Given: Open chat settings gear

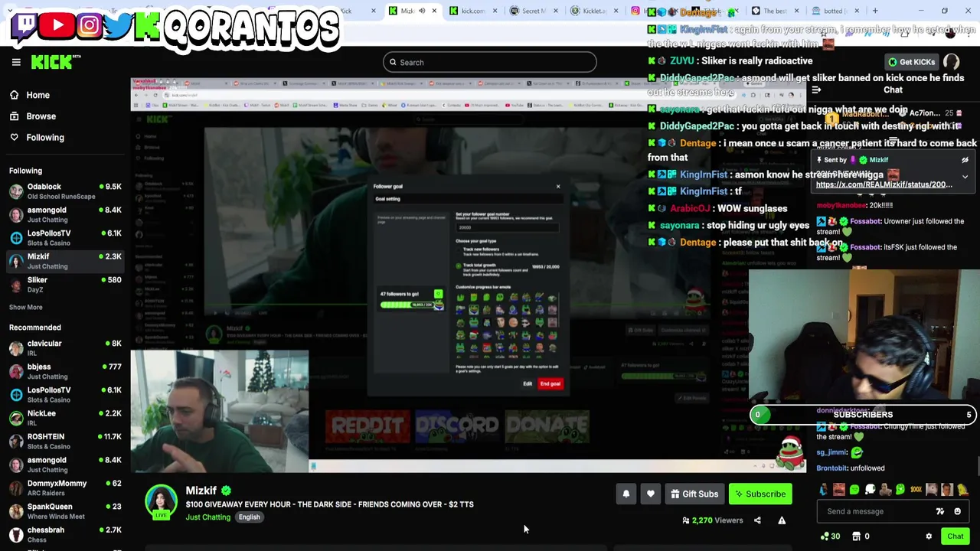Looking at the screenshot, I should click(929, 536).
